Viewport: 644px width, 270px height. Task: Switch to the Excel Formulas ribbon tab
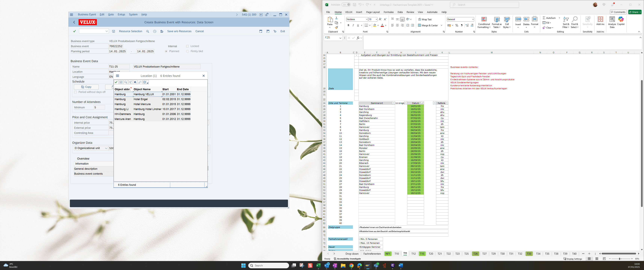tap(388, 12)
